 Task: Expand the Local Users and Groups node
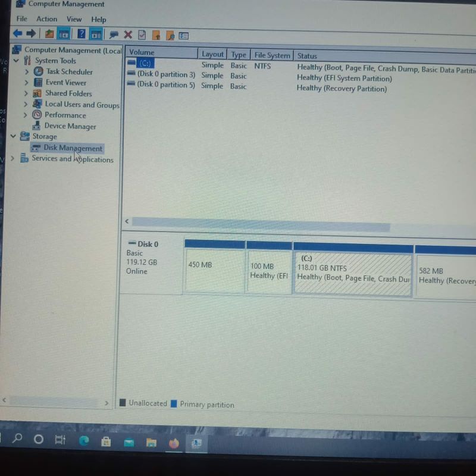(x=27, y=105)
